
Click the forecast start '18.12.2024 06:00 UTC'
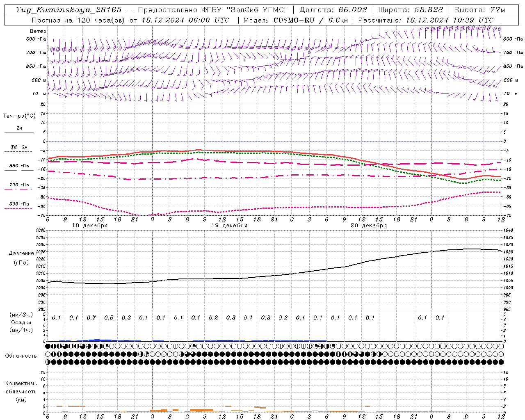pos(185,20)
